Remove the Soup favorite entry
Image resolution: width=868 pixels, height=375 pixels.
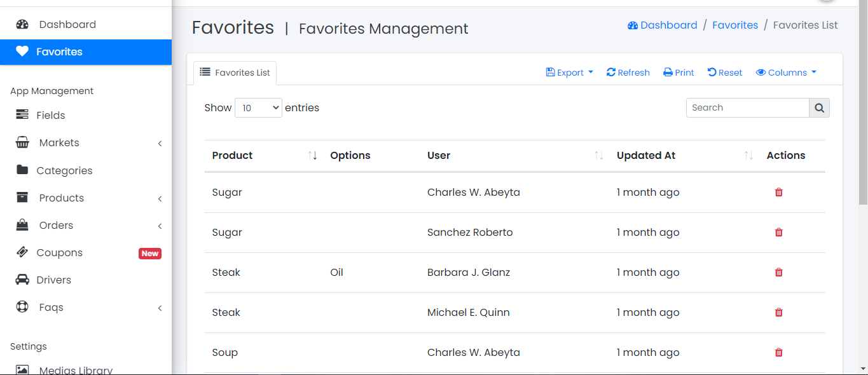pos(778,352)
